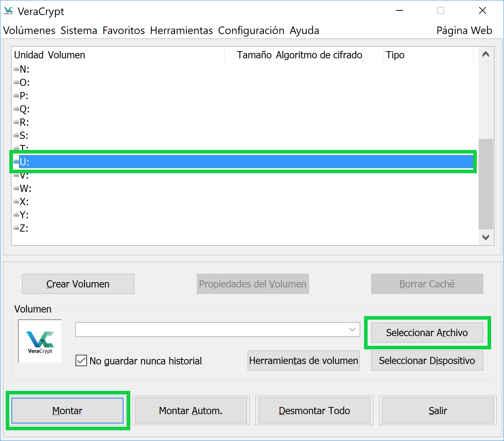This screenshot has height=441, width=504.
Task: Click the Salir button
Action: (438, 411)
